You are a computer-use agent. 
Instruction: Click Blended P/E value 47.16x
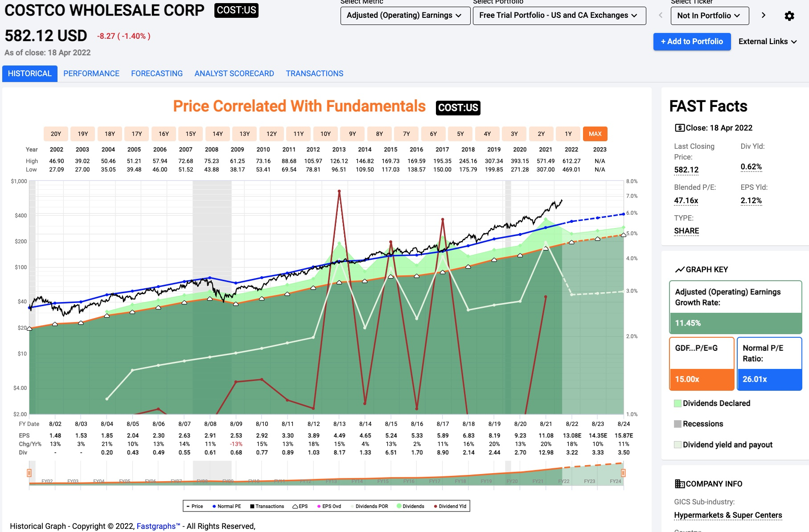(686, 201)
